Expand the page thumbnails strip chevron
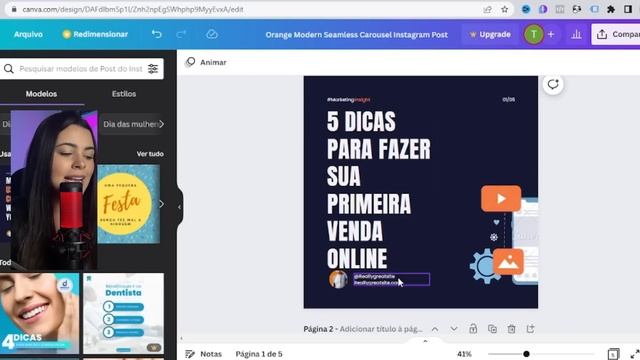The width and height of the screenshot is (640, 360). click(x=425, y=341)
